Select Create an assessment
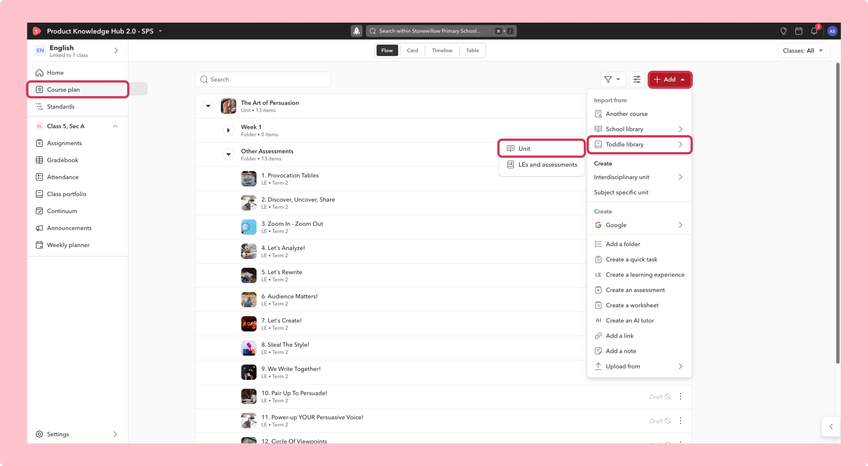 coord(639,290)
